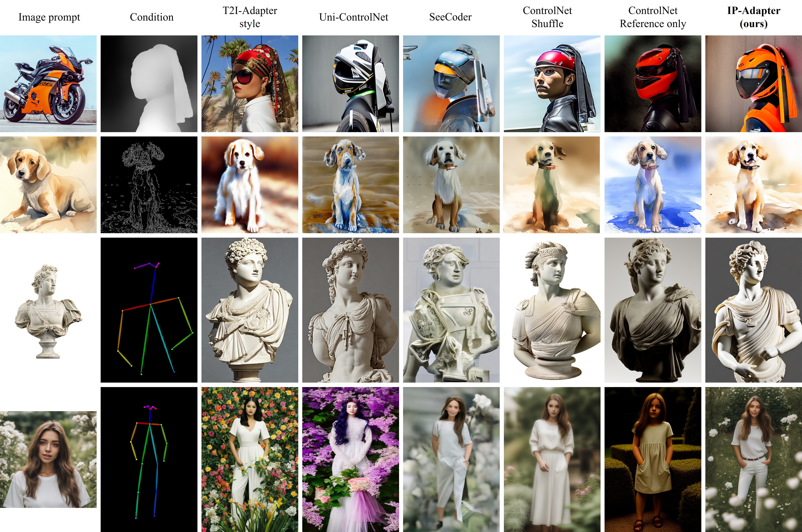Click the IP-Adapter orange helmet result
Image resolution: width=802 pixels, height=532 pixels.
pos(753,83)
